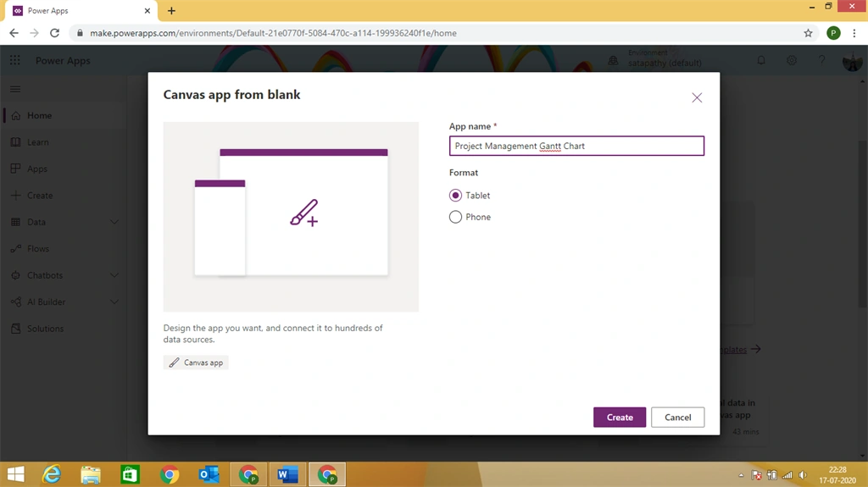
Task: Click the Flows connector icon
Action: tap(15, 248)
